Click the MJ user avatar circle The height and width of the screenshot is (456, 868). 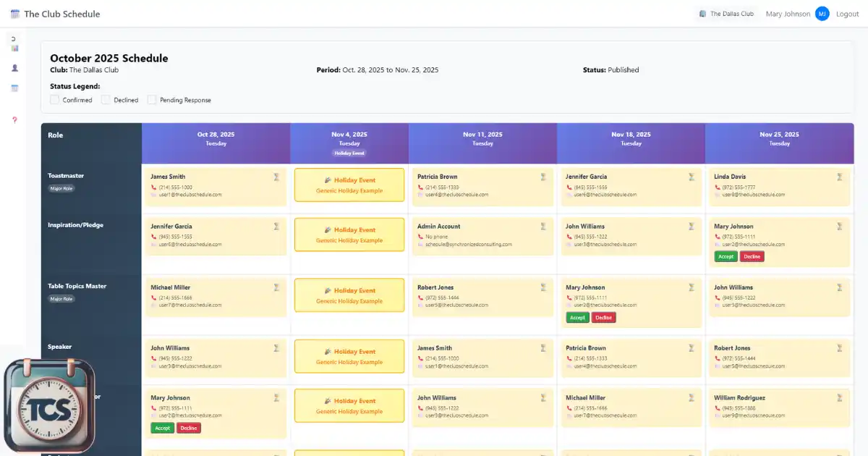[822, 14]
